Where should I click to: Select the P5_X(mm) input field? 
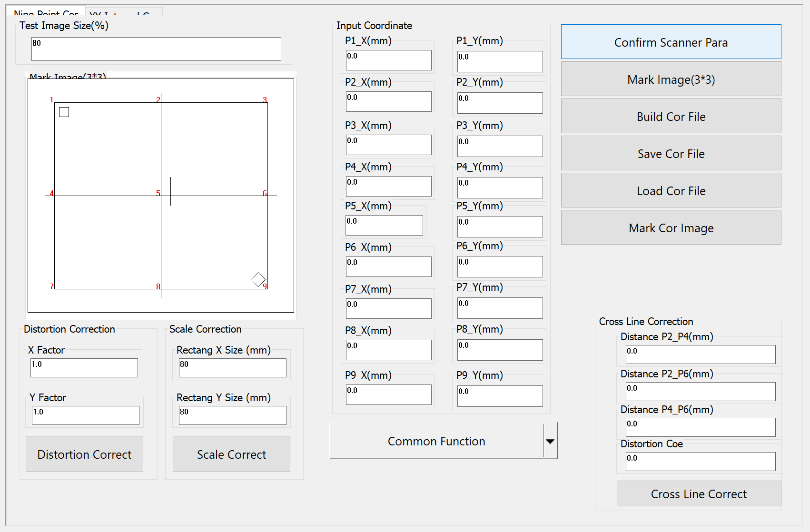[385, 226]
